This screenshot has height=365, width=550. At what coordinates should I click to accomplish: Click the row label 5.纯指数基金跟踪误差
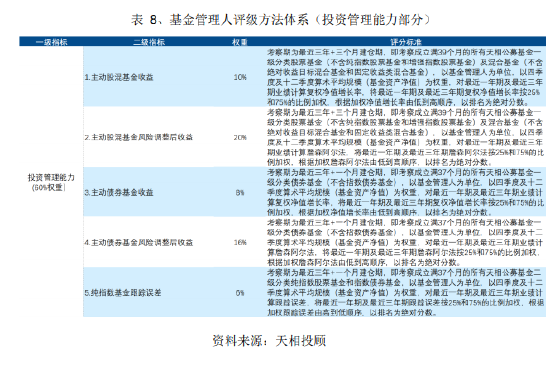123,293
